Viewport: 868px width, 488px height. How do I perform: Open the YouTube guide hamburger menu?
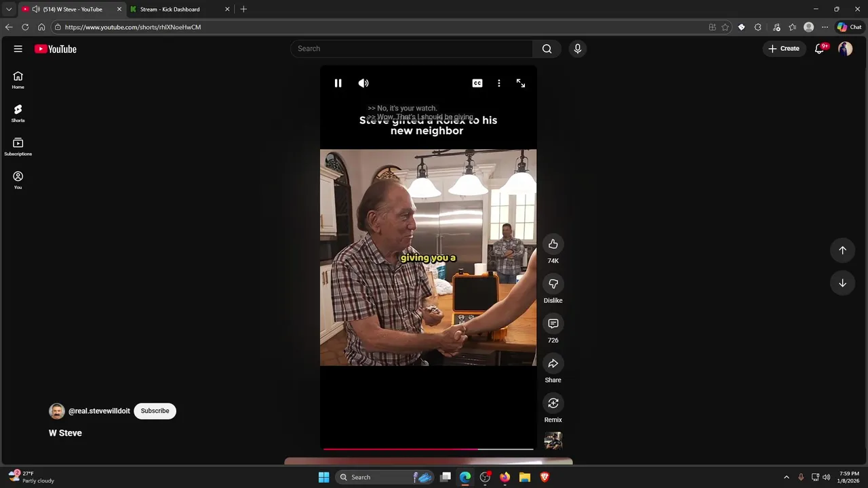(x=18, y=49)
